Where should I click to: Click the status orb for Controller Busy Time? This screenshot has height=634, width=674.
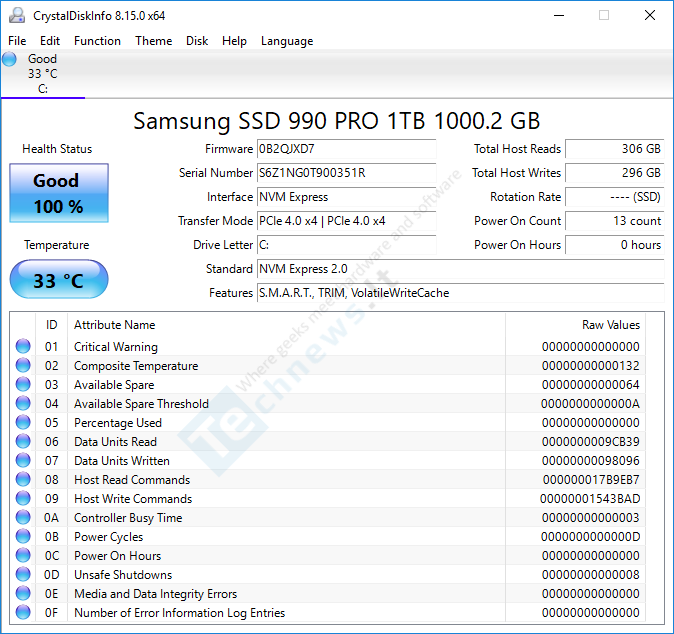point(23,517)
